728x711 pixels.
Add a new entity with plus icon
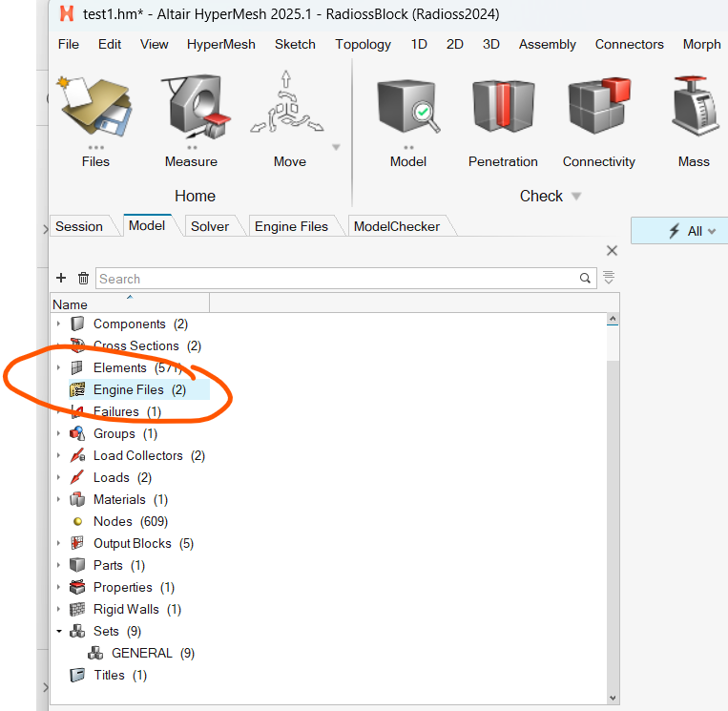pos(61,278)
